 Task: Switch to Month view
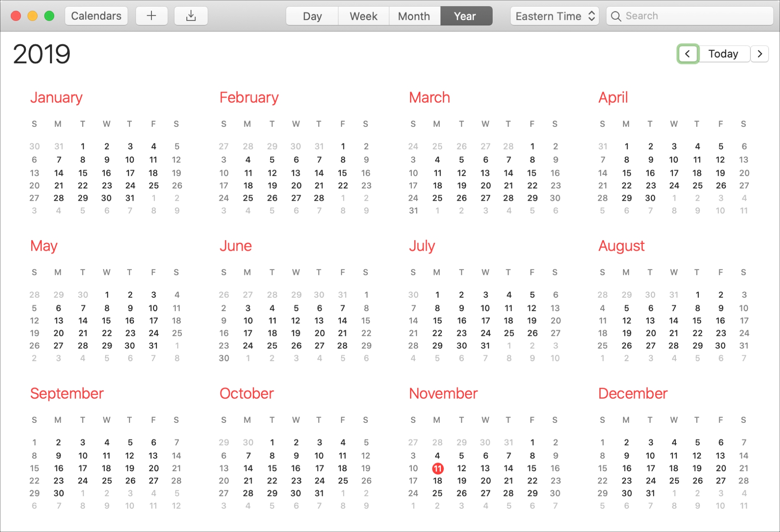(x=414, y=16)
